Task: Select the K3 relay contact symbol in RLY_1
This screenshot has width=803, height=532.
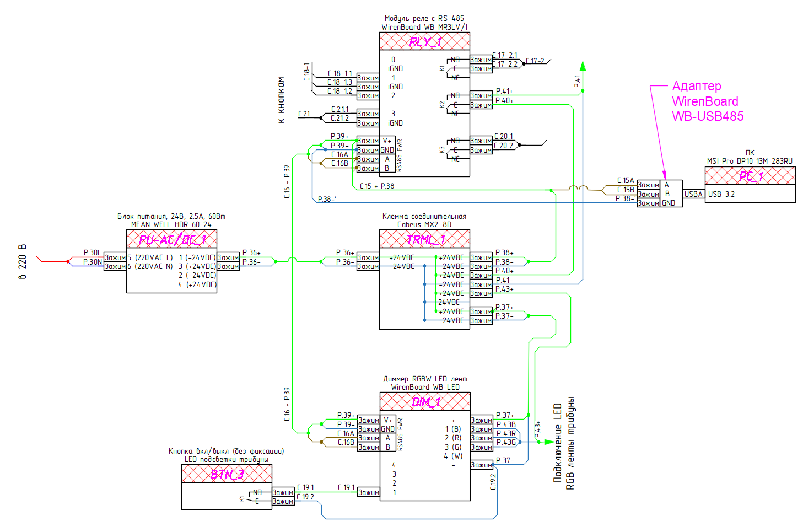Action: pos(452,149)
